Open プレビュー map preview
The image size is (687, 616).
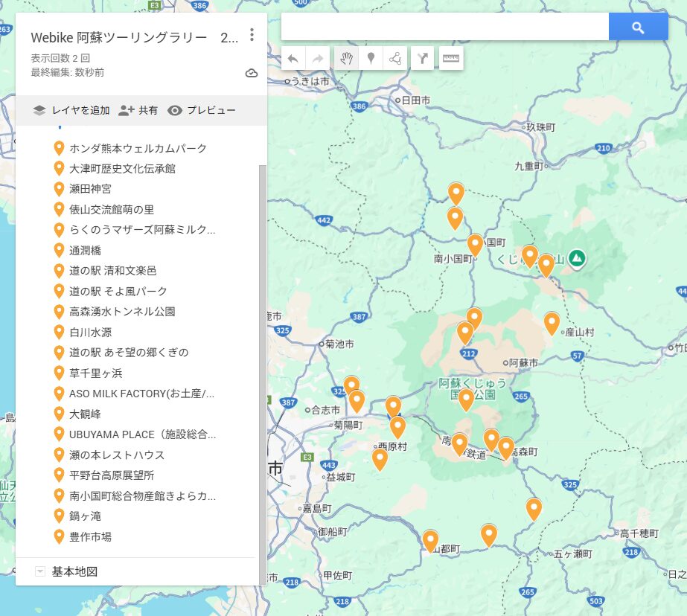[x=202, y=110]
